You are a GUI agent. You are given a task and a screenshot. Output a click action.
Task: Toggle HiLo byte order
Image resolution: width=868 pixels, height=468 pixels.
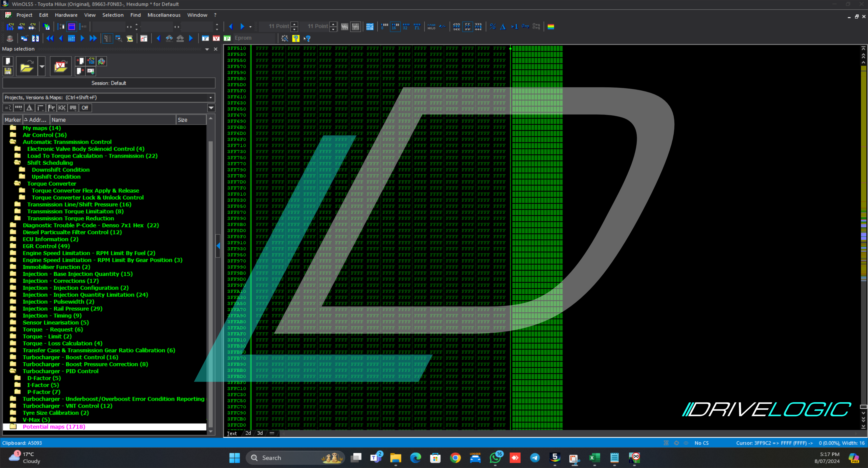[x=431, y=27]
